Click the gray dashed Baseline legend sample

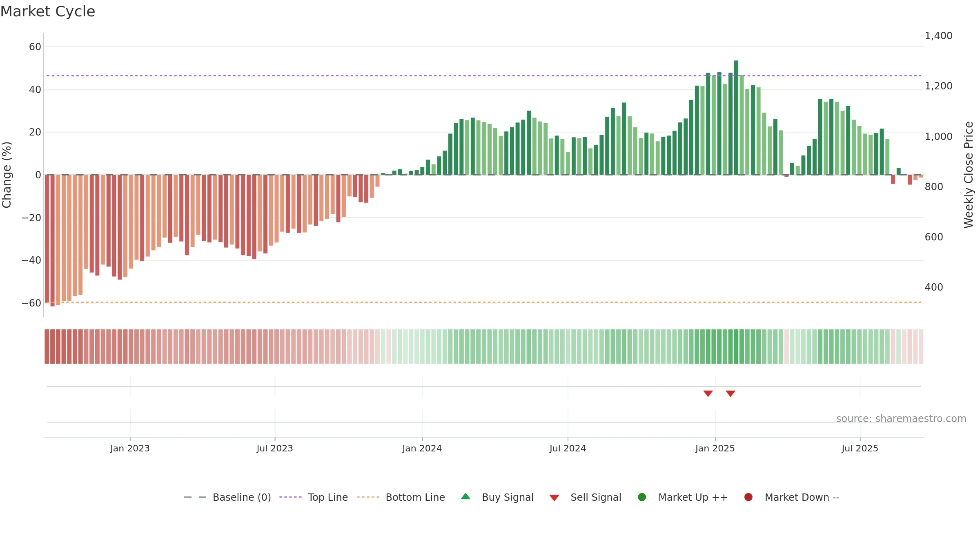(195, 497)
